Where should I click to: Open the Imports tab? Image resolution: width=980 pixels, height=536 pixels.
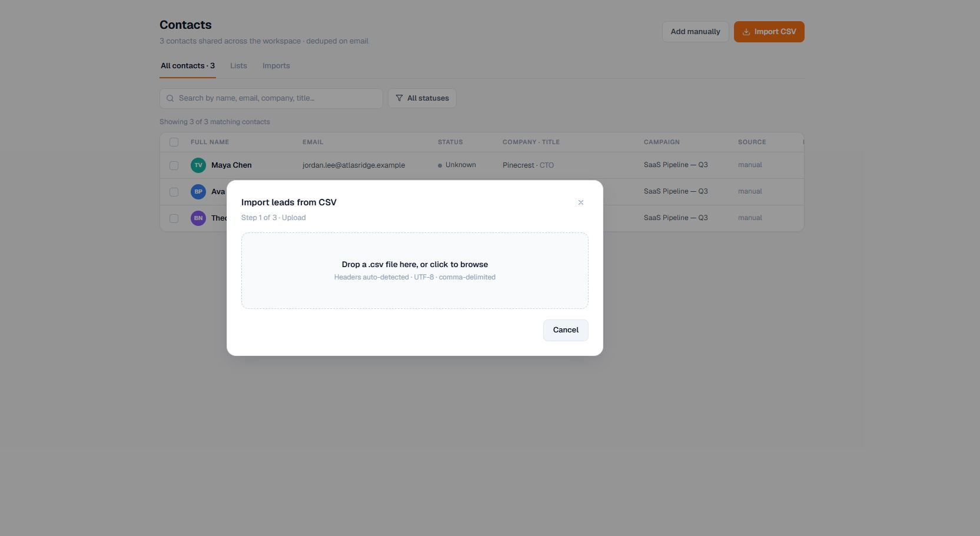coord(276,66)
